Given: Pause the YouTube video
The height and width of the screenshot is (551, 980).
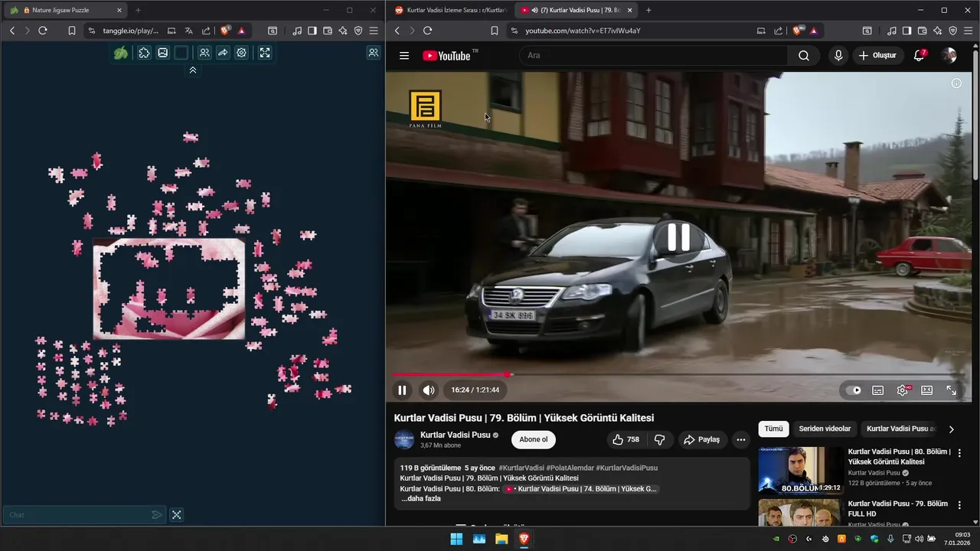Looking at the screenshot, I should click(402, 390).
